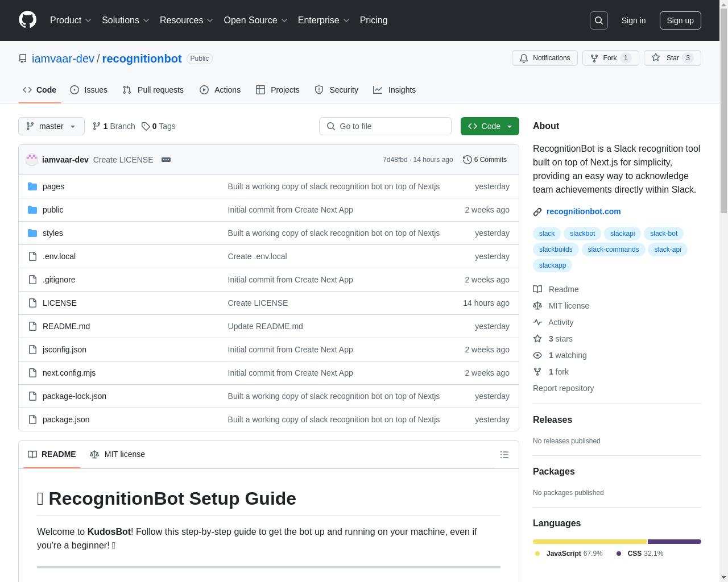Click the branch icon beside 1 Branch
Viewport: 728px width, 582px height.
pyautogui.click(x=97, y=126)
